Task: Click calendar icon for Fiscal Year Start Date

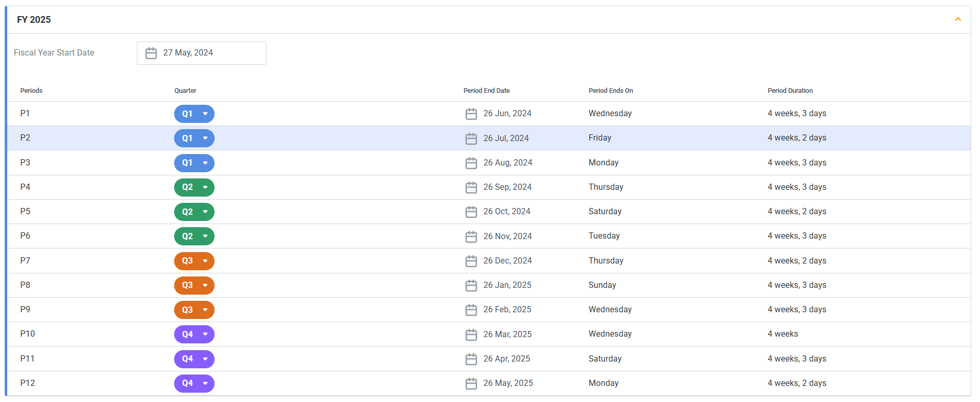Action: (151, 53)
